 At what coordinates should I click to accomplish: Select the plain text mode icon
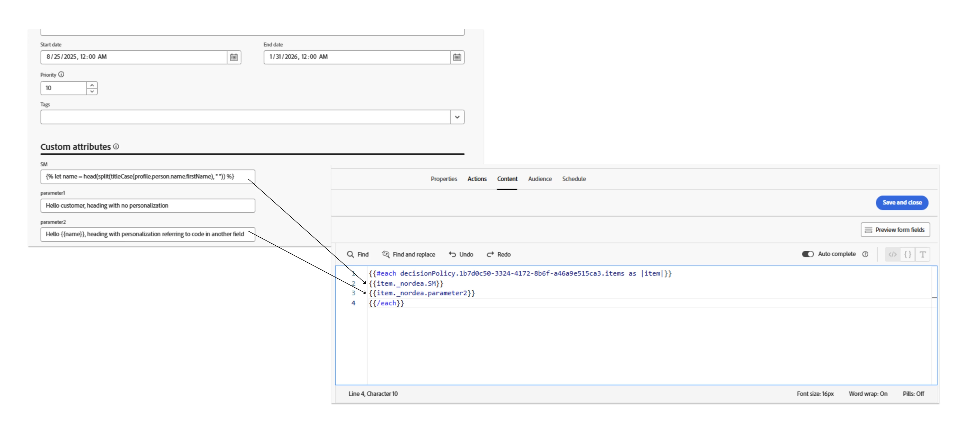923,254
